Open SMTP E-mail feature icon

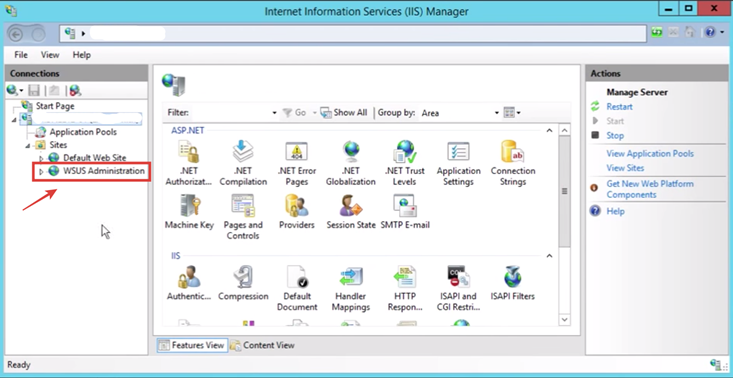[x=405, y=212]
